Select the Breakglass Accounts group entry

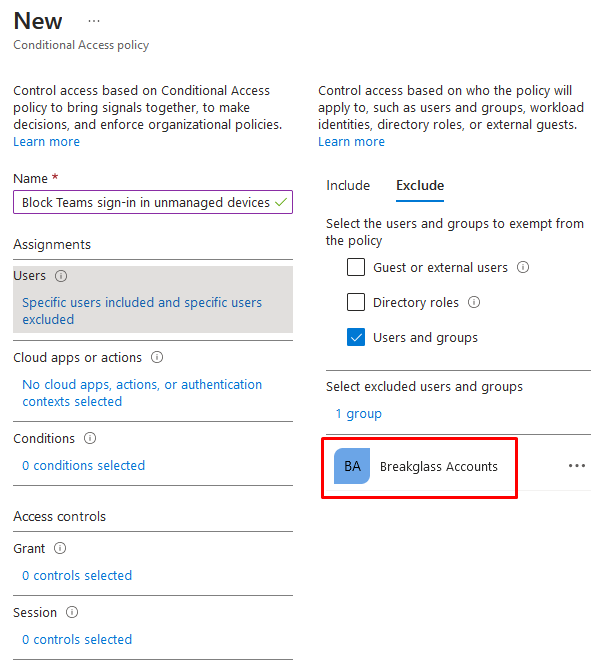click(x=458, y=466)
